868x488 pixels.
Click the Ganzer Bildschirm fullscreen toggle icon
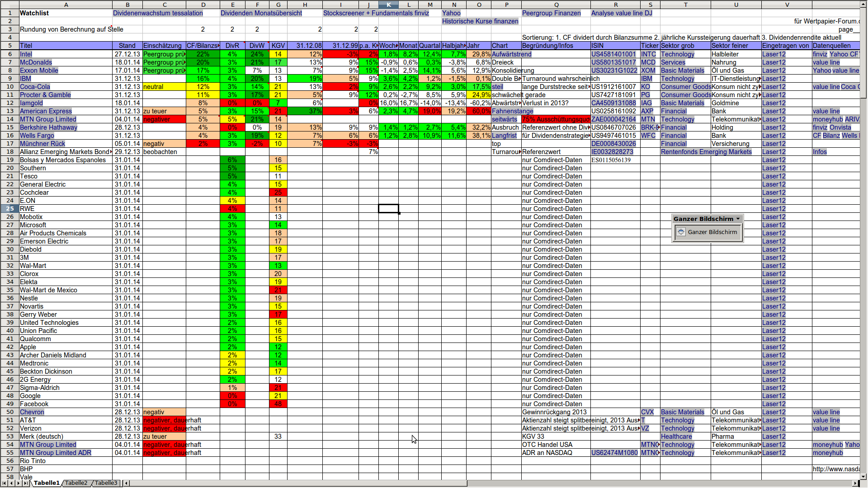pos(681,232)
